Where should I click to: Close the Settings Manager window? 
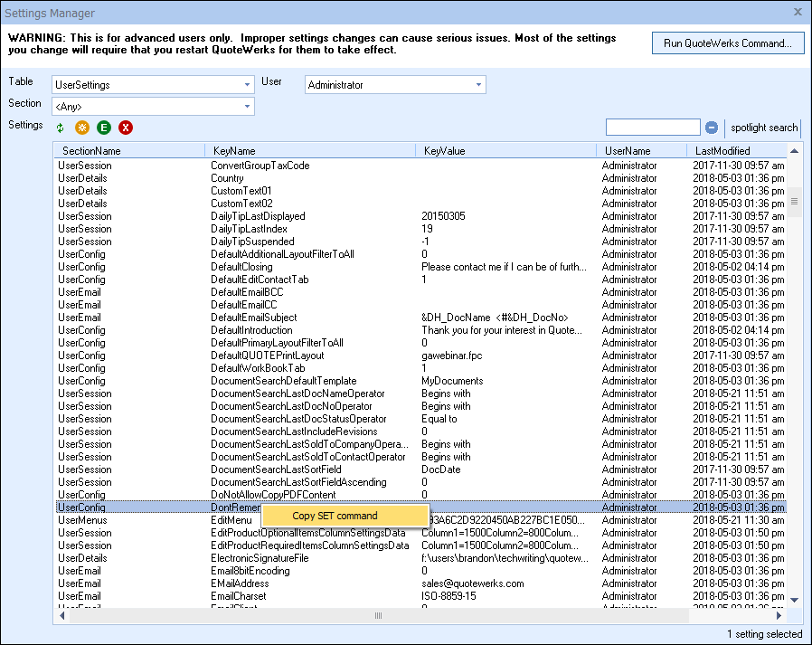[x=798, y=12]
